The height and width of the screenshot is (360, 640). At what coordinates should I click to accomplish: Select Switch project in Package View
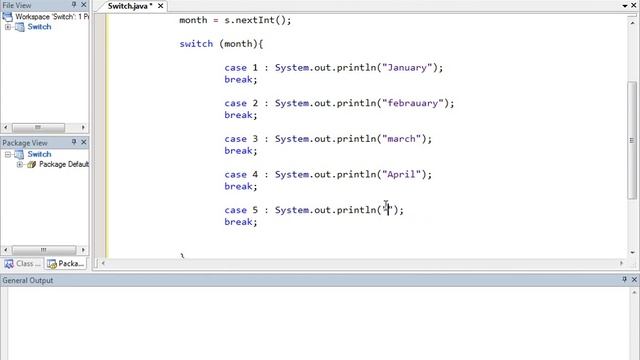point(39,154)
